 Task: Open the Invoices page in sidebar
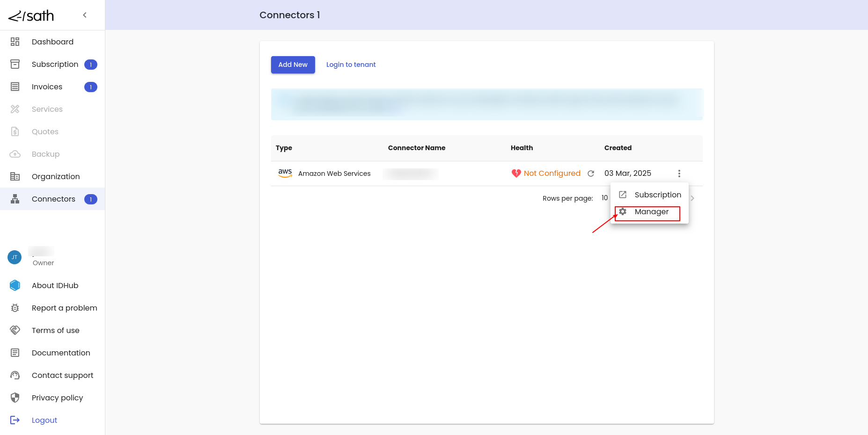point(47,87)
